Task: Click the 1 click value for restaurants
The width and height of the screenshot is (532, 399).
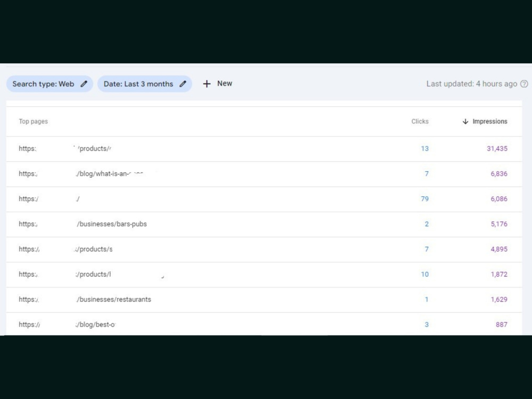Action: click(427, 299)
